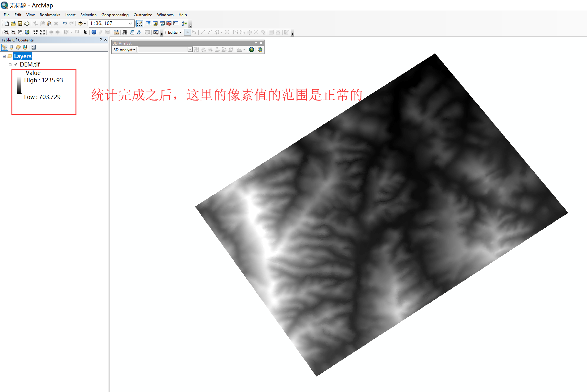Activate the Measure tool
The height and width of the screenshot is (392, 587).
tap(116, 32)
